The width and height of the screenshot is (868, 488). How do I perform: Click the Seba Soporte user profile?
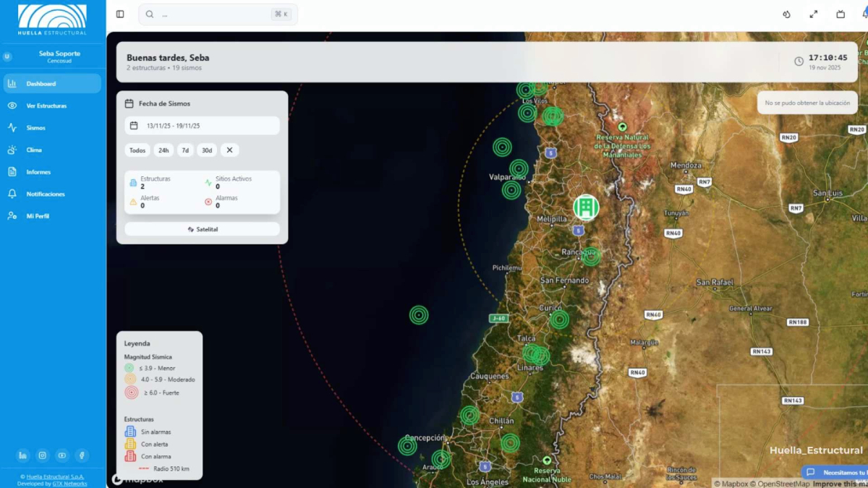pyautogui.click(x=52, y=56)
